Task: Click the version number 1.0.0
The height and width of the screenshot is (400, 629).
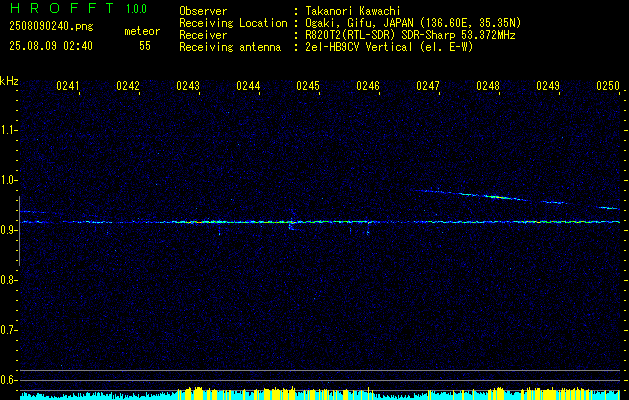Action: (x=136, y=9)
